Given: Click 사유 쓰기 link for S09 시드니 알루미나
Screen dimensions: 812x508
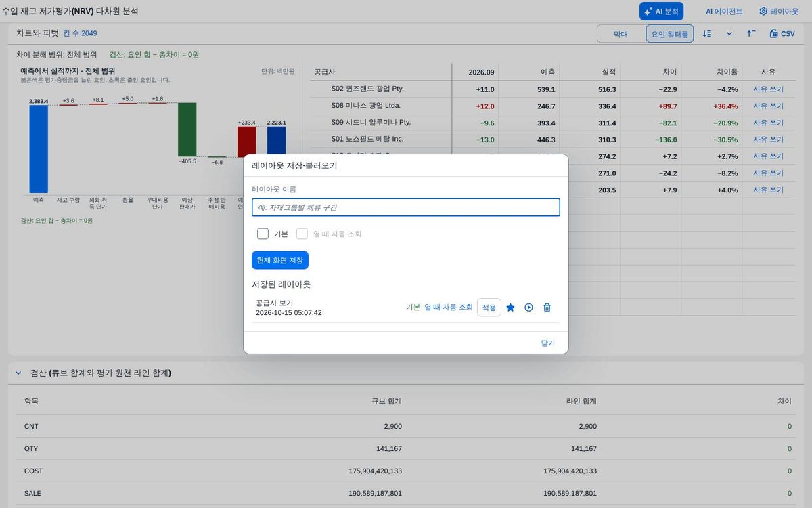Looking at the screenshot, I should 768,123.
